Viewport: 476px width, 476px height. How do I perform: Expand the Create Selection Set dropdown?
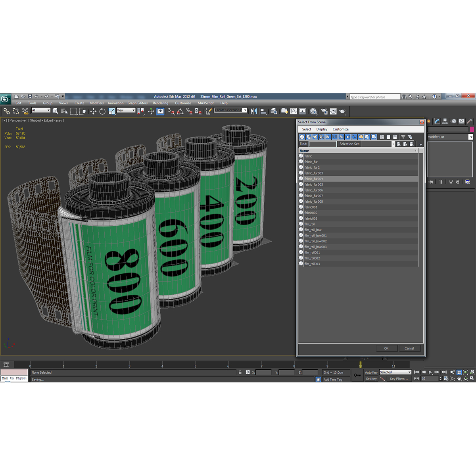click(x=245, y=110)
